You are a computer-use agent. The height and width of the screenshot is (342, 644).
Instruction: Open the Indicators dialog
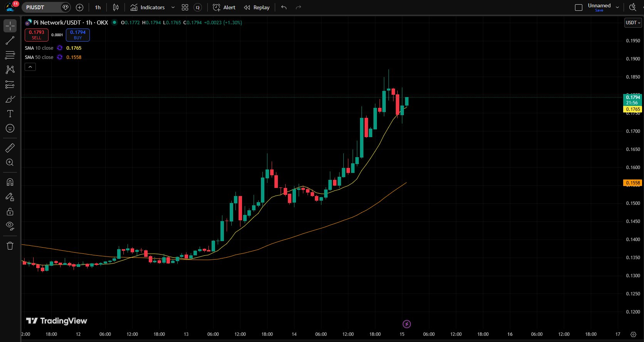tap(148, 7)
